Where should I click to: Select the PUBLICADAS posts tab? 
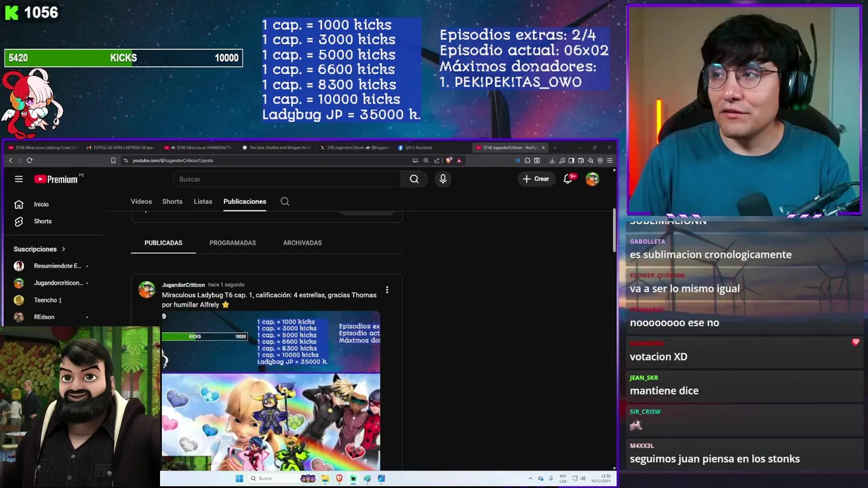pos(163,243)
